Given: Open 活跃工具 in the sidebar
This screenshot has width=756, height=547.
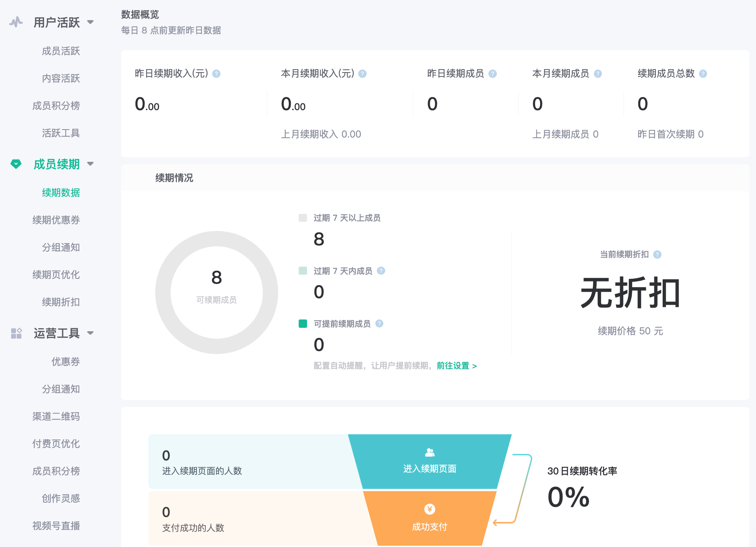Looking at the screenshot, I should (x=61, y=133).
